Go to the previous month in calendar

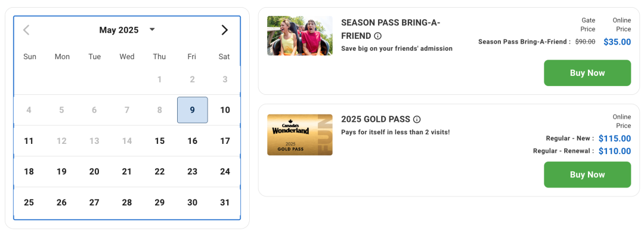[x=26, y=30]
